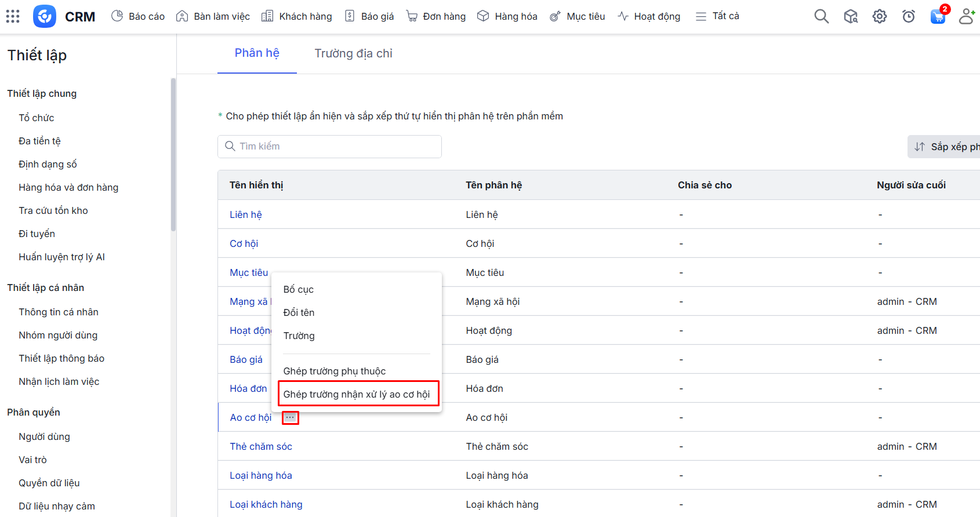Screen dimensions: 980x517
Task: Choose Bố cục from the context menu
Action: point(299,289)
